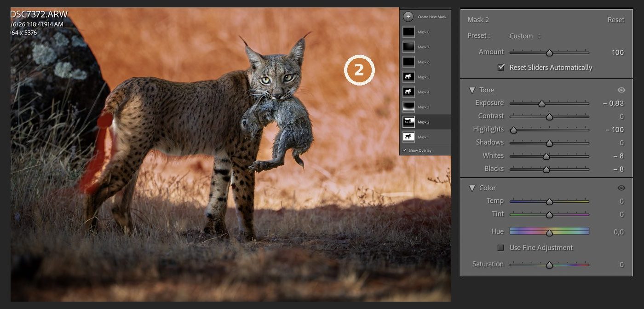Screen dimensions: 644x309
Task: Toggle the Color section eye icon
Action: [621, 188]
